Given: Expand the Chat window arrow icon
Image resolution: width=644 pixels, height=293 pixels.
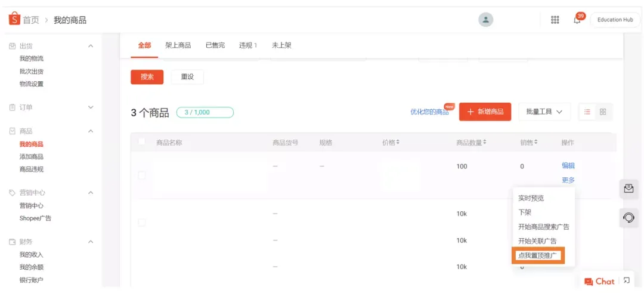Looking at the screenshot, I should click(626, 280).
